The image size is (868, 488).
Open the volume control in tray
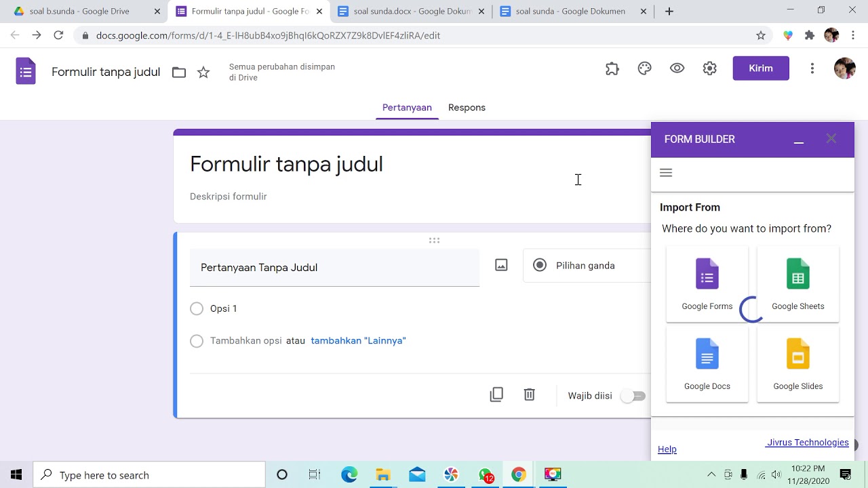coord(776,474)
